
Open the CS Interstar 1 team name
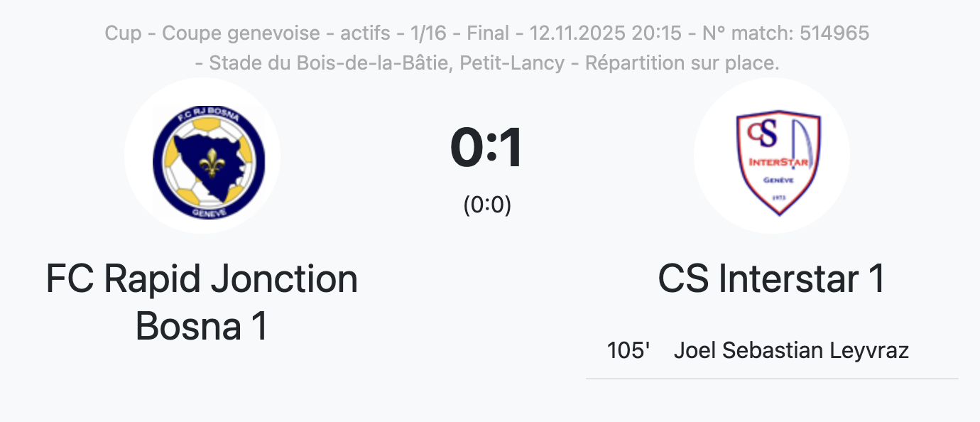(772, 278)
